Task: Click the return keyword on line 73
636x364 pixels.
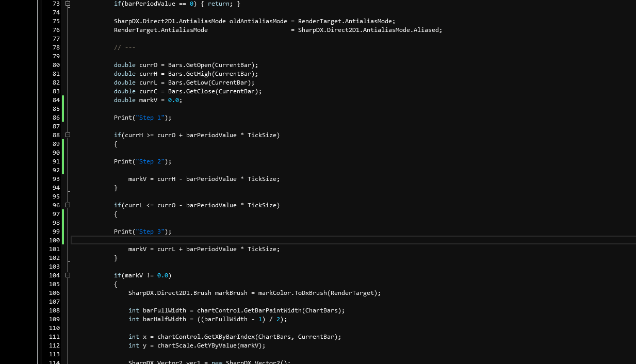Action: click(x=218, y=4)
